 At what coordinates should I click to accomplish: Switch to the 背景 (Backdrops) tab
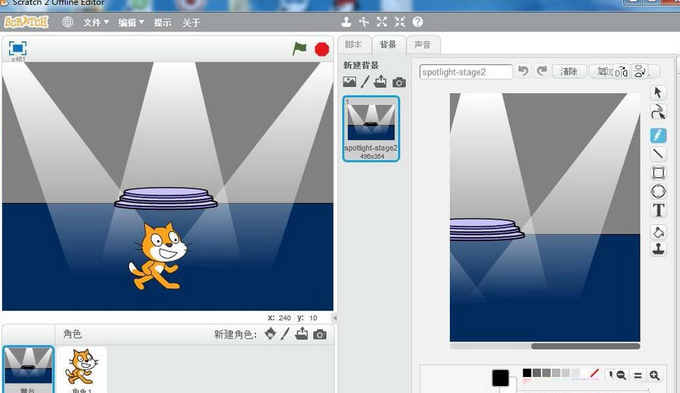[x=388, y=45]
